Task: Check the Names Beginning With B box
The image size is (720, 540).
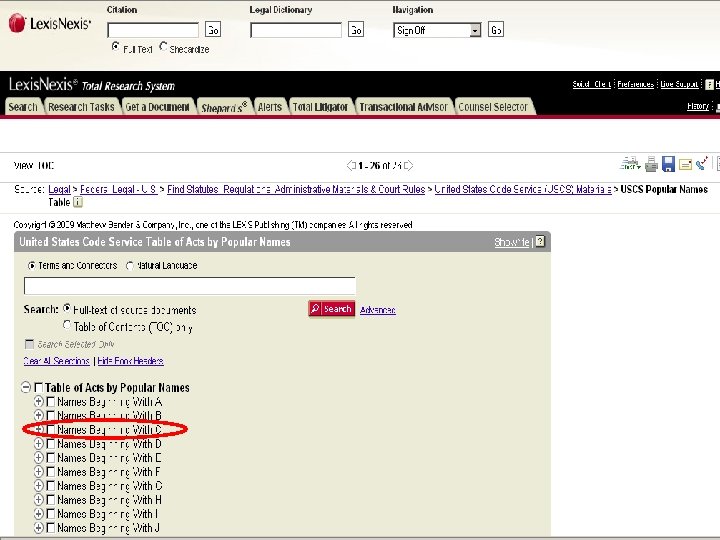Action: 51,416
